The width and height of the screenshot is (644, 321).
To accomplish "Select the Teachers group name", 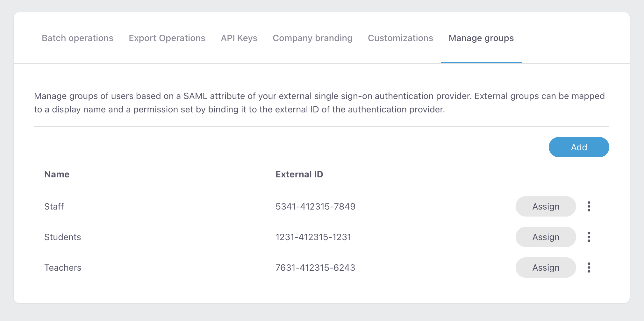I will pos(63,267).
